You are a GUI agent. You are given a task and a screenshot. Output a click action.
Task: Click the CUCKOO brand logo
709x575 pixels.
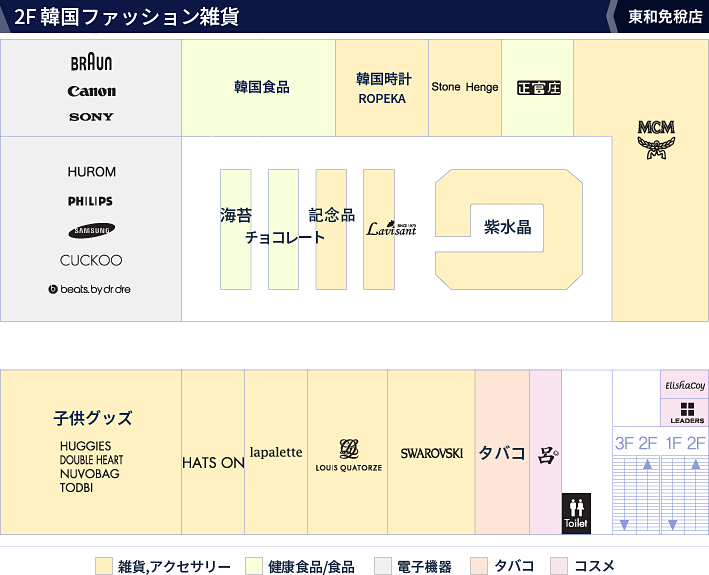click(91, 260)
